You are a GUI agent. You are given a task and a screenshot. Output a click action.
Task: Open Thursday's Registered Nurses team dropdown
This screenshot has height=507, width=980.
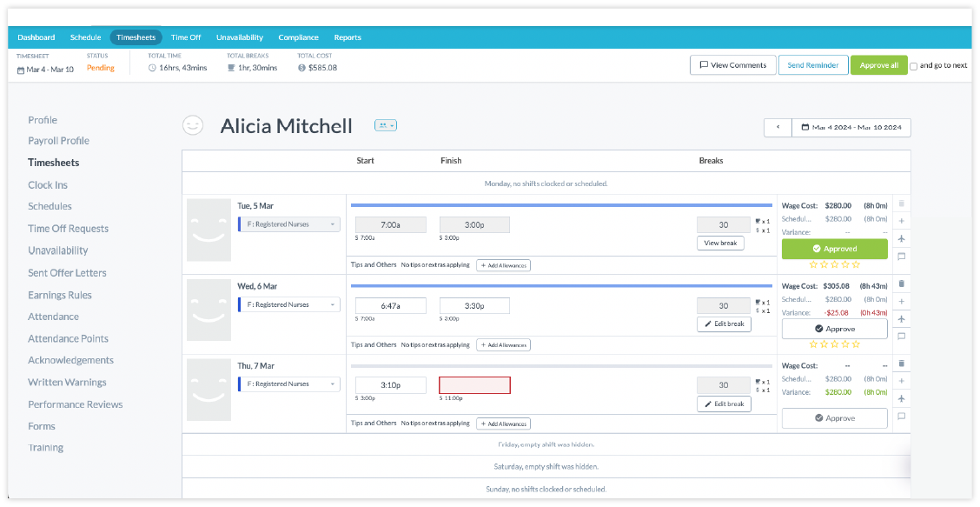289,384
